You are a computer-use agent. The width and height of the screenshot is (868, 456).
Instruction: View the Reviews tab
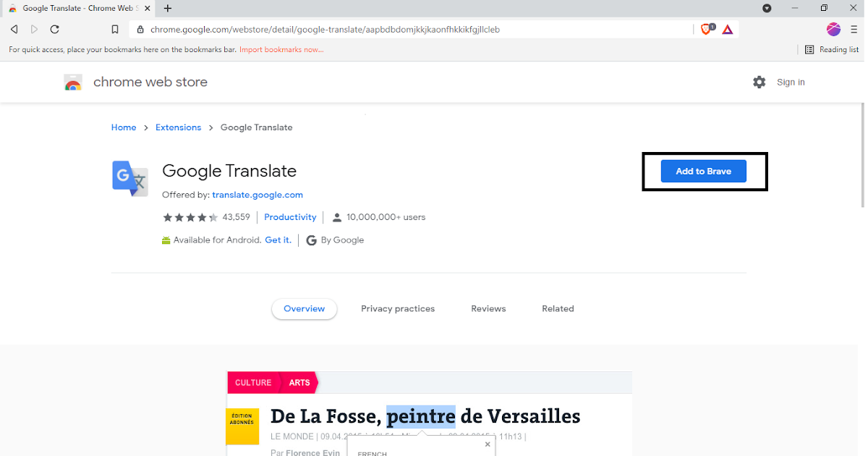pos(488,308)
